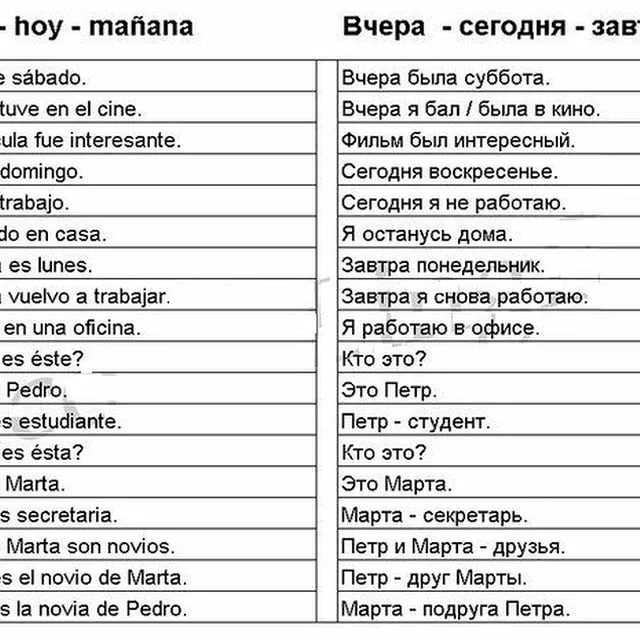
Task: Select the row 'Завтра понедельник.'
Action: click(489, 264)
